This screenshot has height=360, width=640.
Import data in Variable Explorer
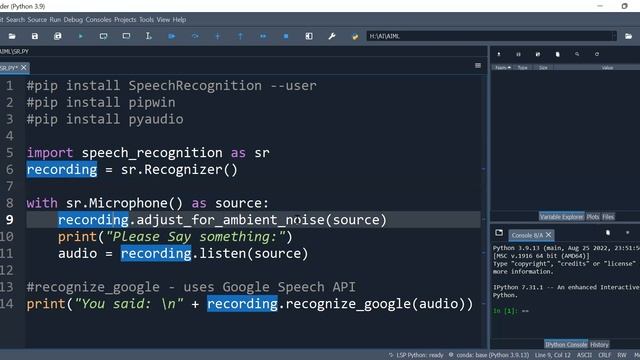coord(499,54)
